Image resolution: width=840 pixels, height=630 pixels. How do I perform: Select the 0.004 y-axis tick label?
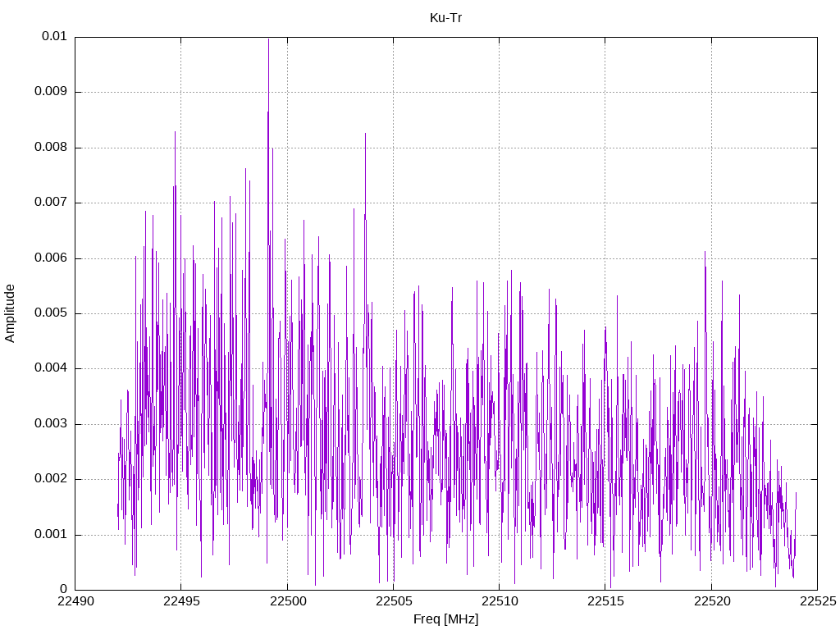coord(51,367)
